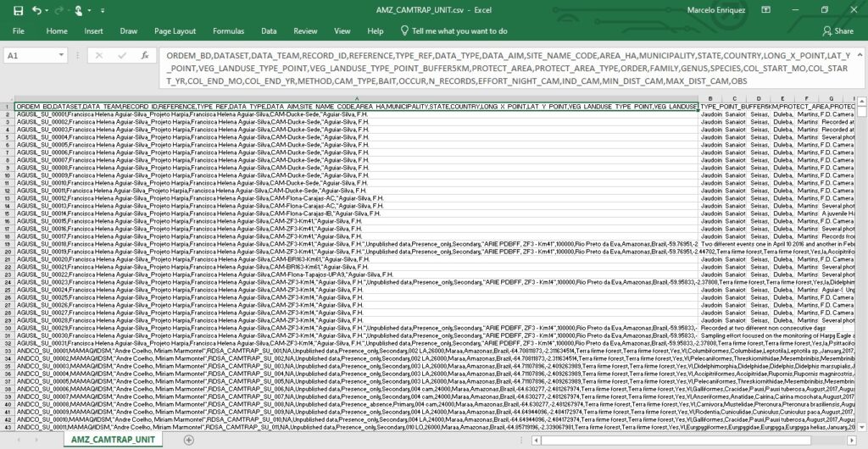This screenshot has height=449, width=868.
Task: Click the Enter checkmark in formula bar
Action: tap(121, 55)
